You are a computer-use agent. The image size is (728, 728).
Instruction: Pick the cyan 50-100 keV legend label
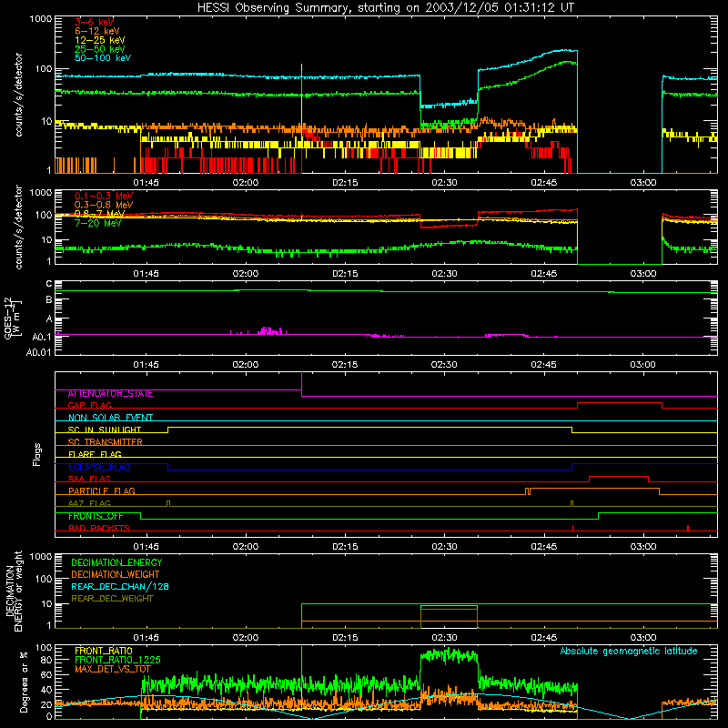tap(102, 58)
